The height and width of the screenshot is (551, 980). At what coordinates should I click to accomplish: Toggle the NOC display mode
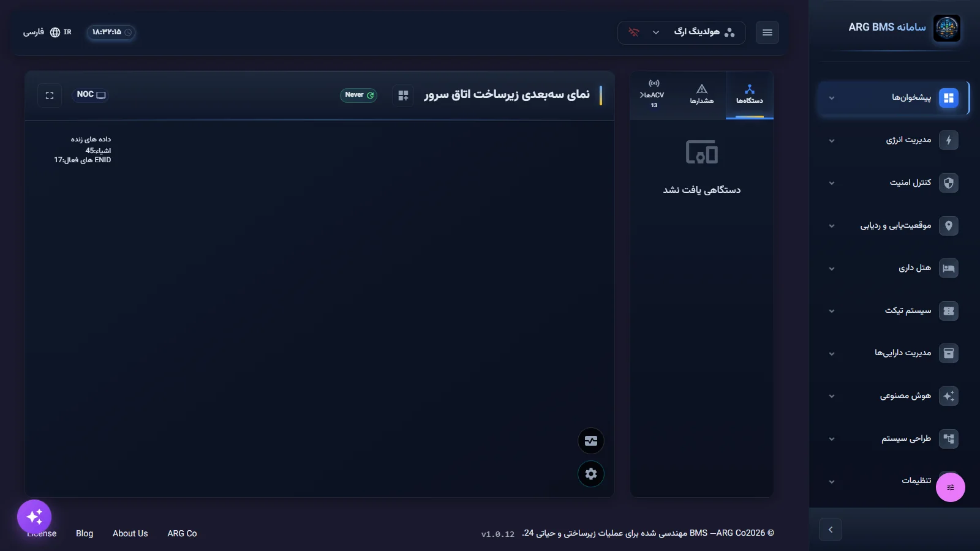pyautogui.click(x=91, y=95)
